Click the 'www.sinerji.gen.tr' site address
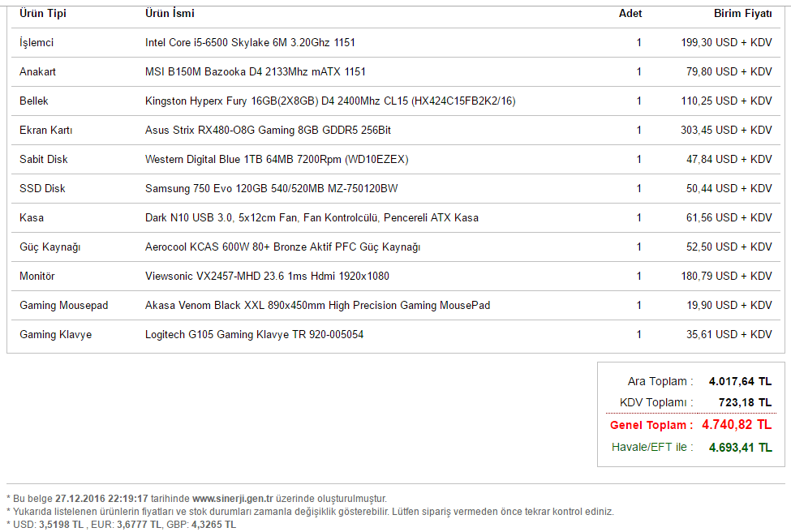Image resolution: width=791 pixels, height=532 pixels. click(x=233, y=499)
